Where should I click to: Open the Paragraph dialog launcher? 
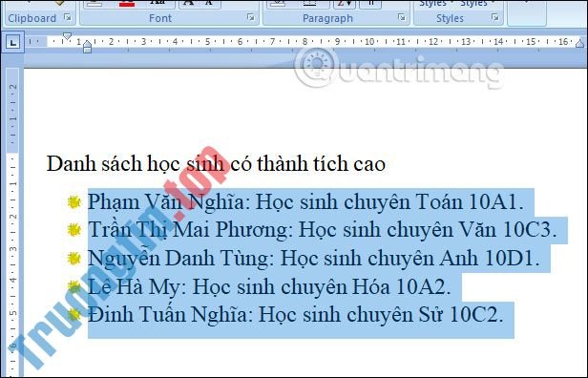[401, 17]
